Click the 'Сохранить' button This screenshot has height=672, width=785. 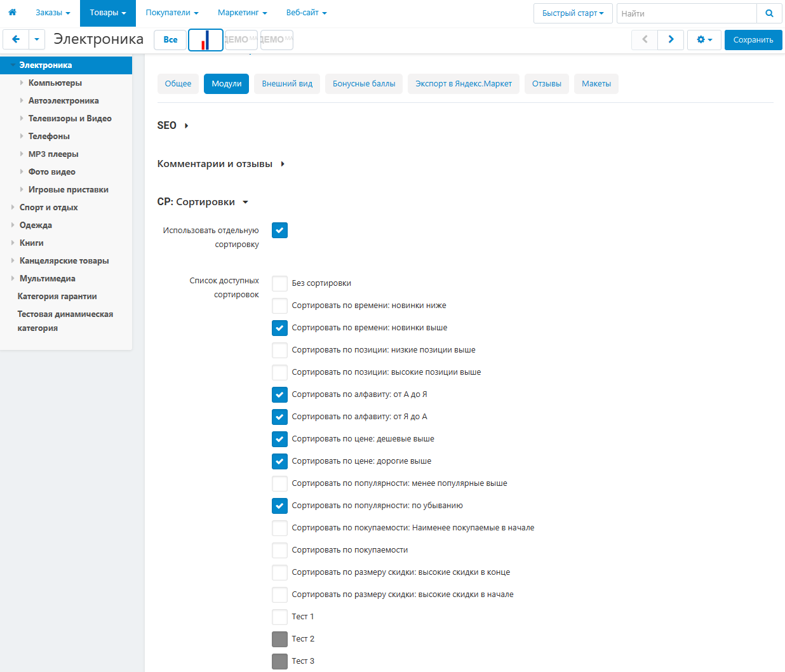pyautogui.click(x=753, y=39)
